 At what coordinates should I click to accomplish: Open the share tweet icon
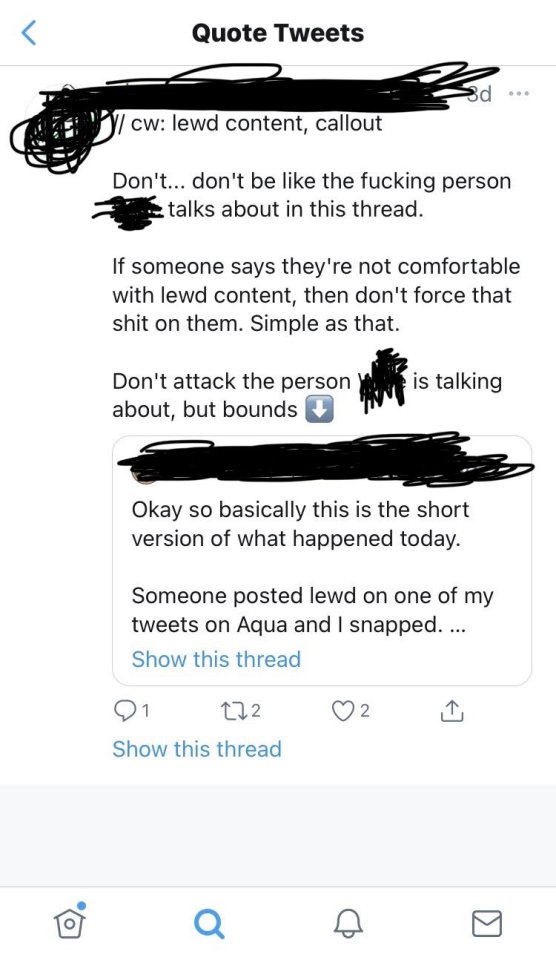tap(451, 710)
